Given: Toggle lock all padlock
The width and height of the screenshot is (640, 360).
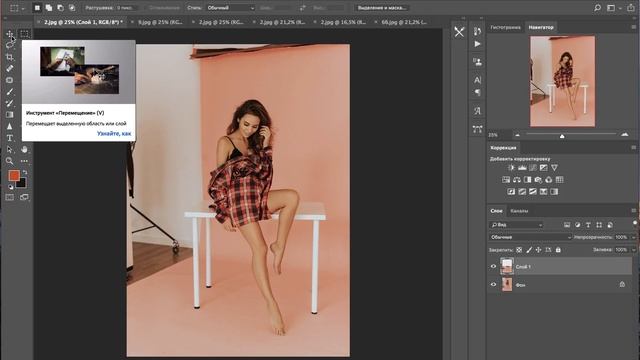Looking at the screenshot, I should pyautogui.click(x=558, y=249).
